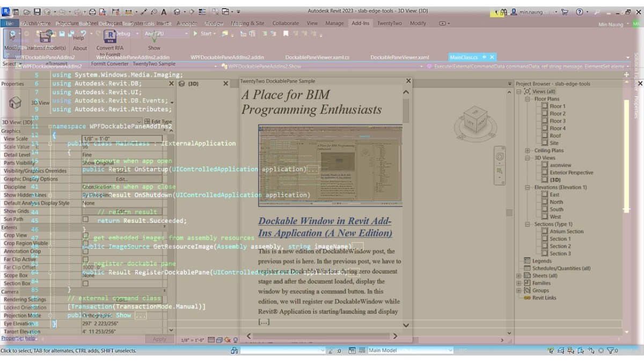
Task: Open the Exterior Perspective view
Action: tap(571, 173)
